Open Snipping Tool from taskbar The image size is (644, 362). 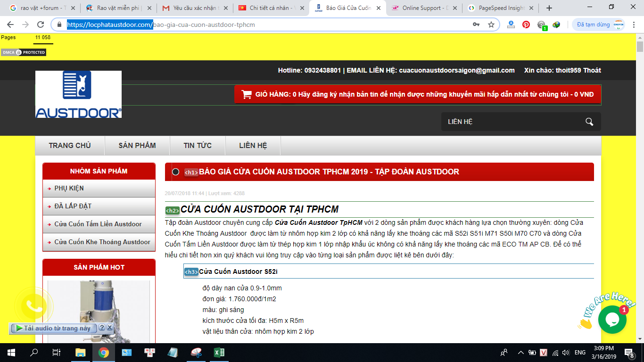196,353
